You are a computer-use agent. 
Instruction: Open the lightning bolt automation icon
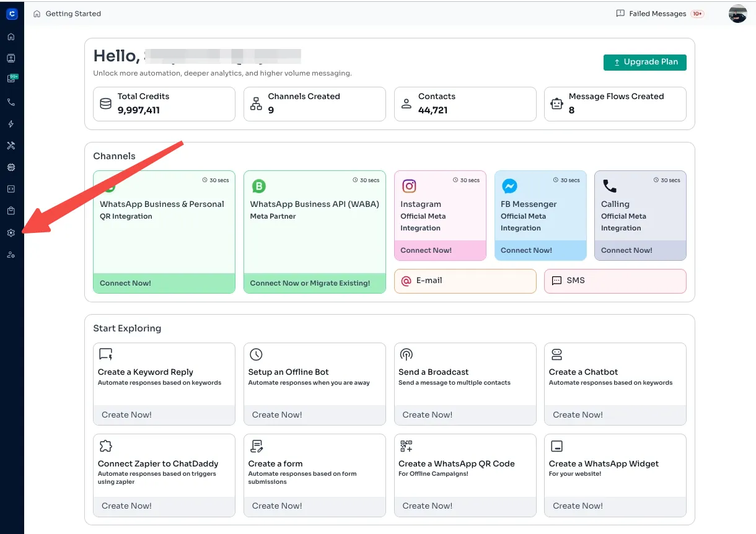click(11, 124)
